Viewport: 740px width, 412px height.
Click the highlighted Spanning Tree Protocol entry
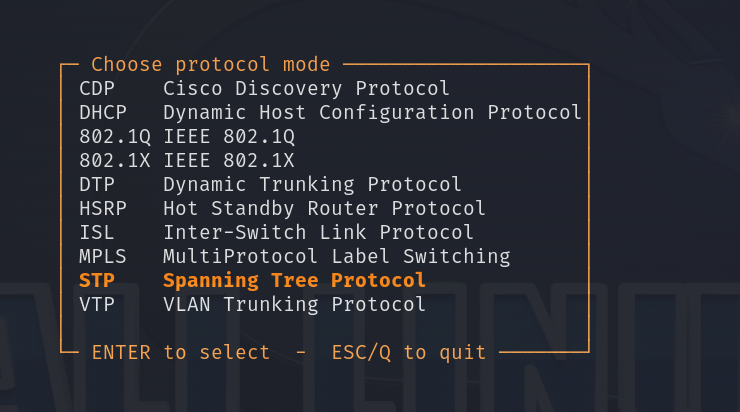294,281
